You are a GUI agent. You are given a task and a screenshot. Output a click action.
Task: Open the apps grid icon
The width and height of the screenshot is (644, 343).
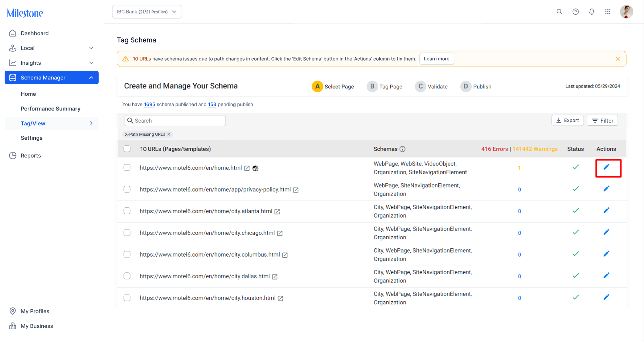pyautogui.click(x=608, y=12)
